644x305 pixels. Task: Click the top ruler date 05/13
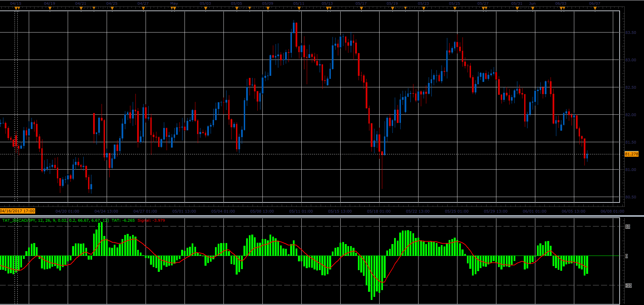point(327,3)
